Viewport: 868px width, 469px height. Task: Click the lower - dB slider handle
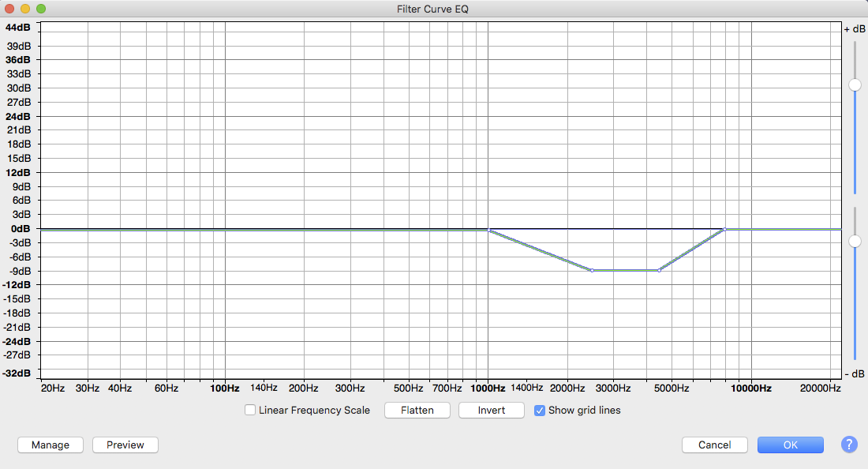[855, 242]
